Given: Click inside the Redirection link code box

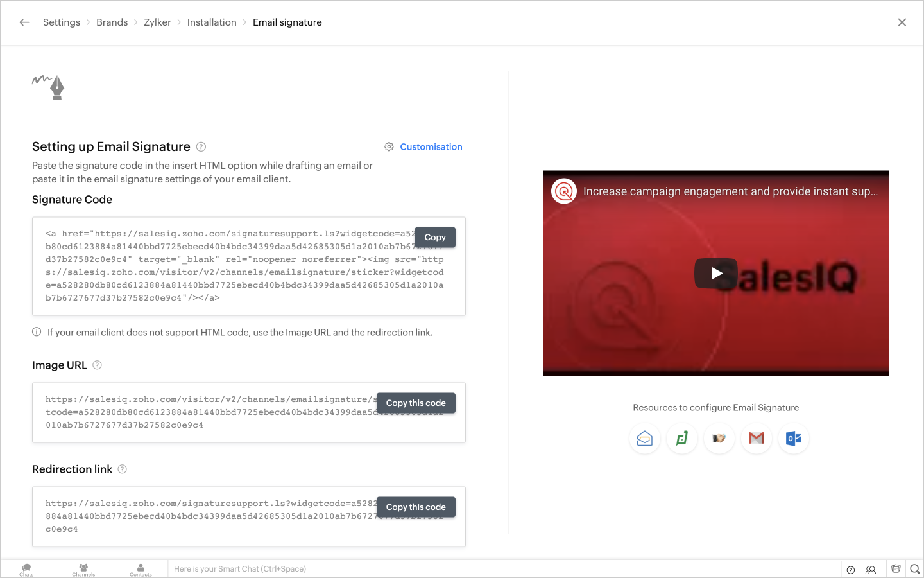Looking at the screenshot, I should pyautogui.click(x=249, y=517).
